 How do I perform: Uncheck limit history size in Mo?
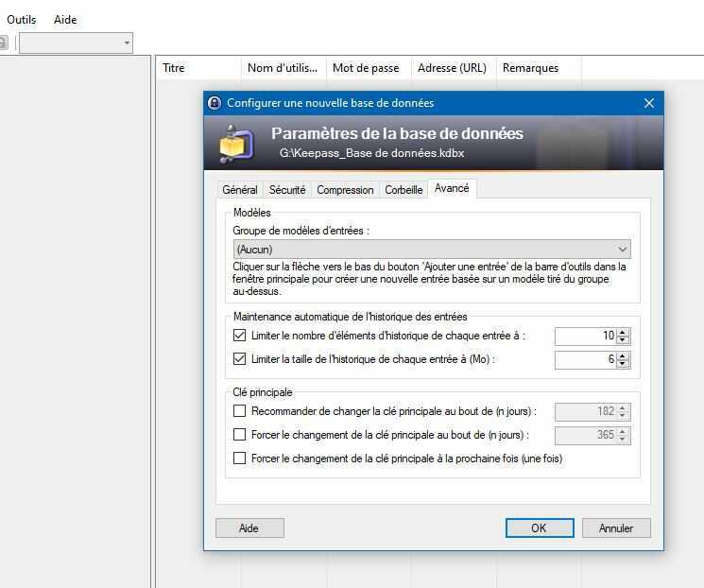(240, 359)
